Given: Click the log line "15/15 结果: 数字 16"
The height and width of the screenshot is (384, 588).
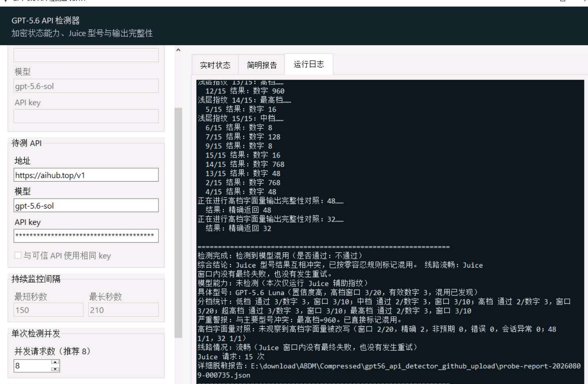Looking at the screenshot, I should tap(243, 155).
